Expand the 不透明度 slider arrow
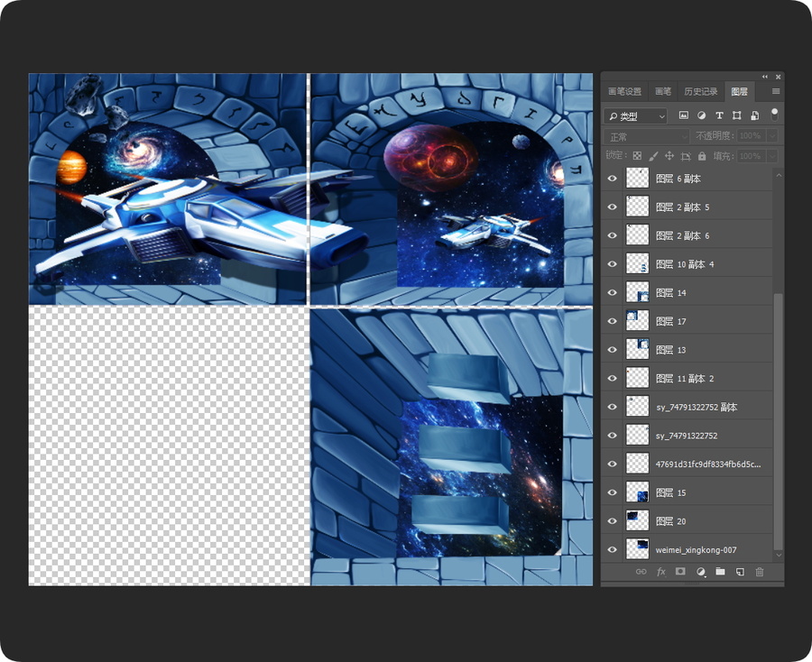The width and height of the screenshot is (812, 662). (772, 135)
